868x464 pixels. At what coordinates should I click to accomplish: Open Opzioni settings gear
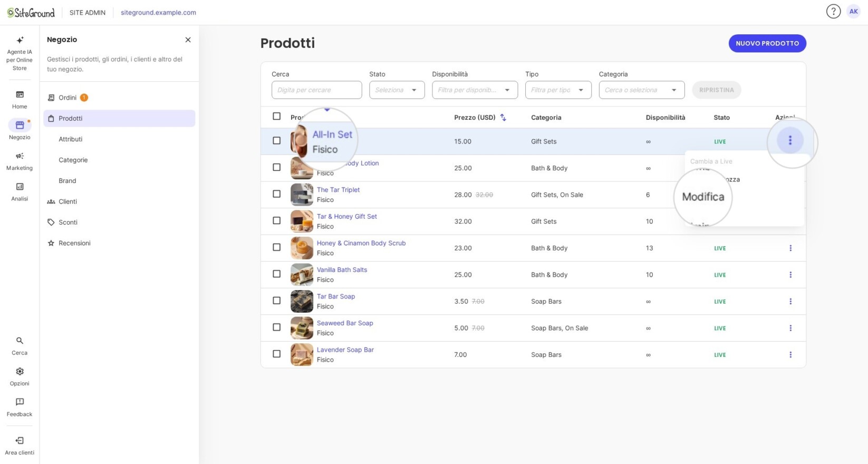[20, 371]
